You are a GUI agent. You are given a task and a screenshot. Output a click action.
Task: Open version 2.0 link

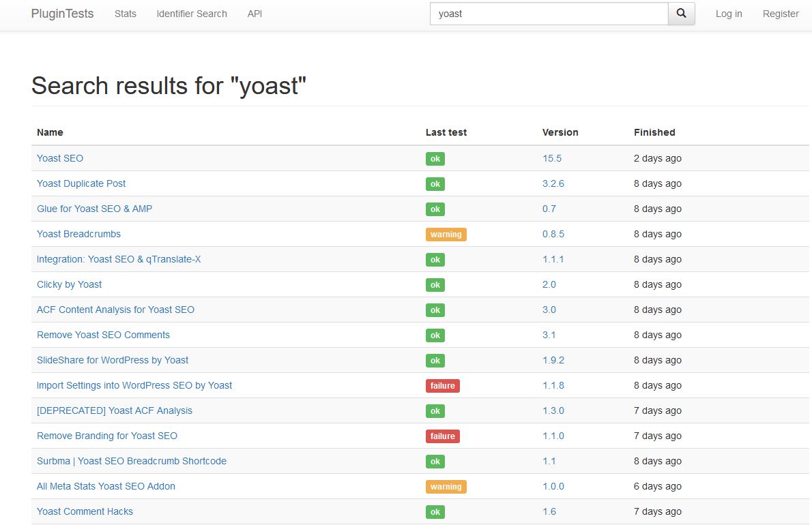[x=549, y=284]
